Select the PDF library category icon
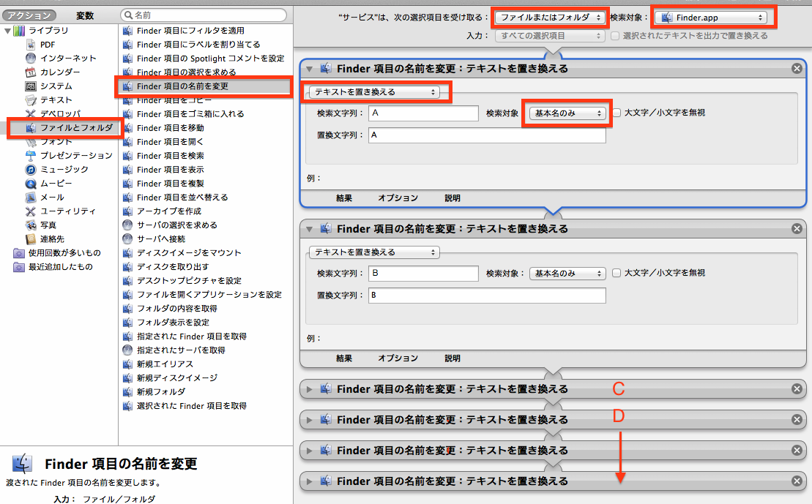The width and height of the screenshot is (812, 504). click(x=31, y=45)
